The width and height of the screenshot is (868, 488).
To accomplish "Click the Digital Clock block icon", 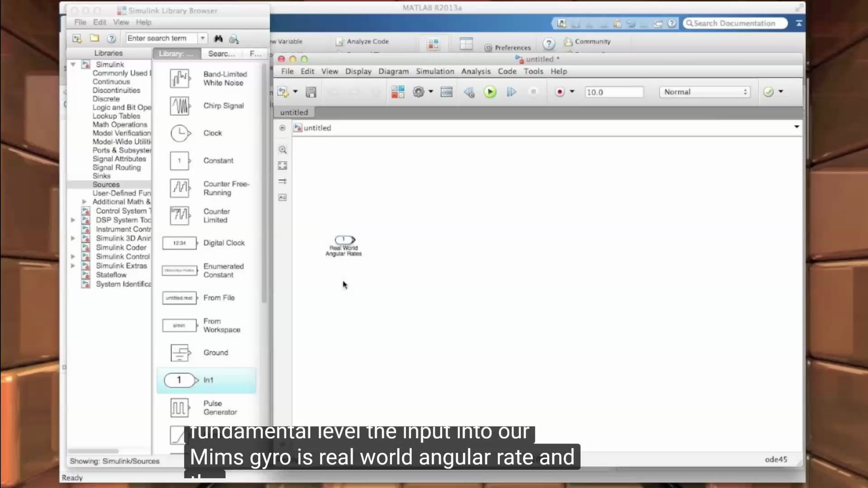I will point(179,243).
